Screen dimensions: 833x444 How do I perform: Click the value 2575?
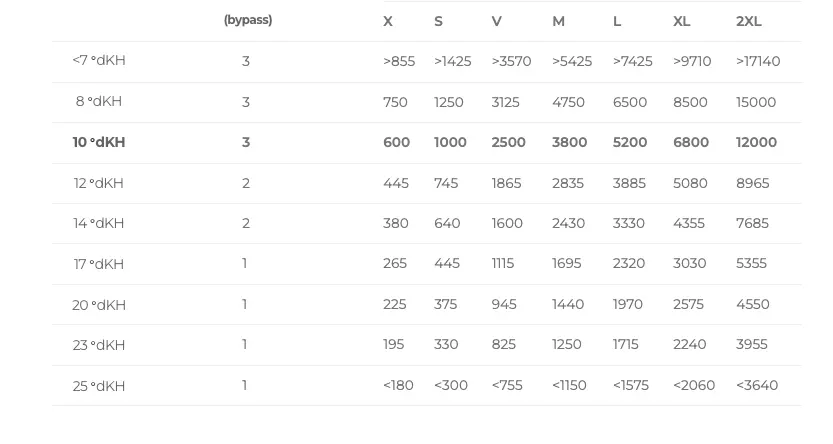point(690,304)
